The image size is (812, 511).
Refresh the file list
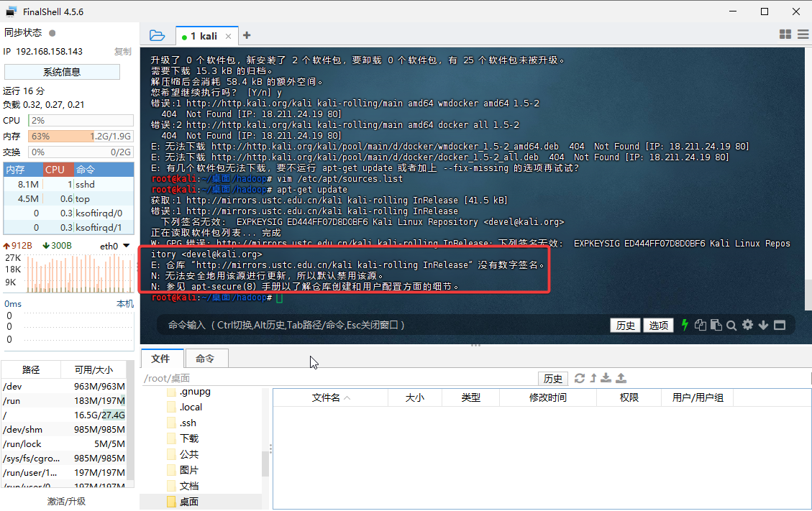pos(580,379)
